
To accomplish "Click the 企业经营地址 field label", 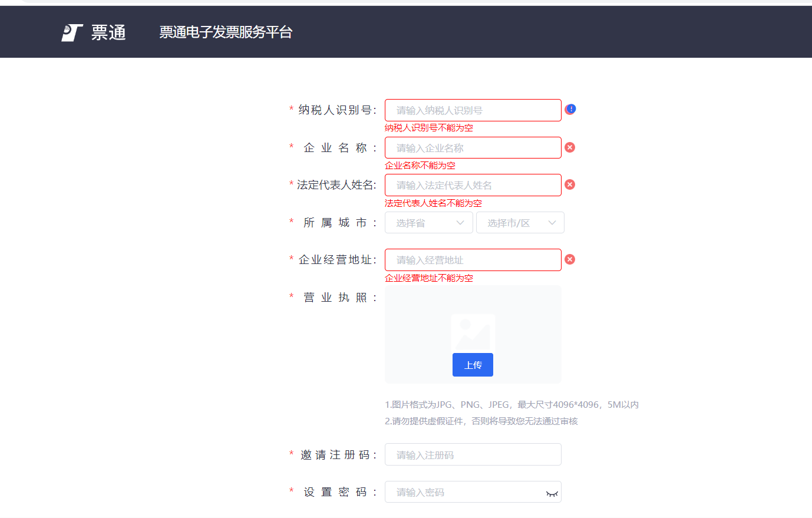I will coord(336,259).
